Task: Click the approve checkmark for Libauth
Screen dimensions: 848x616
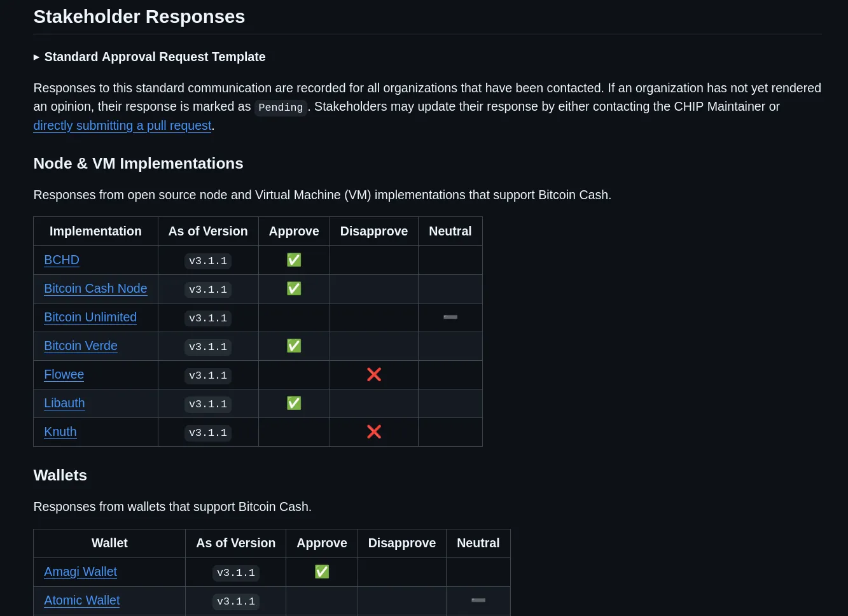Action: tap(294, 403)
